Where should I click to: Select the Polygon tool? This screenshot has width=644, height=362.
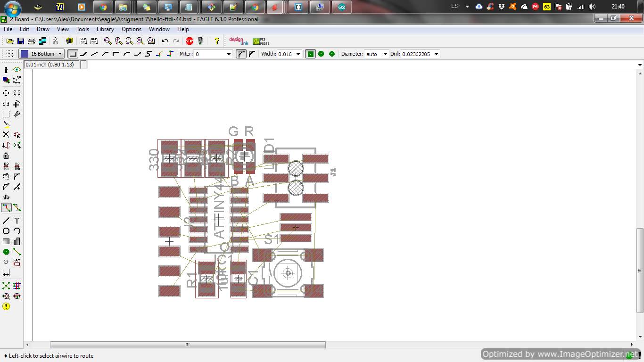tap(17, 241)
